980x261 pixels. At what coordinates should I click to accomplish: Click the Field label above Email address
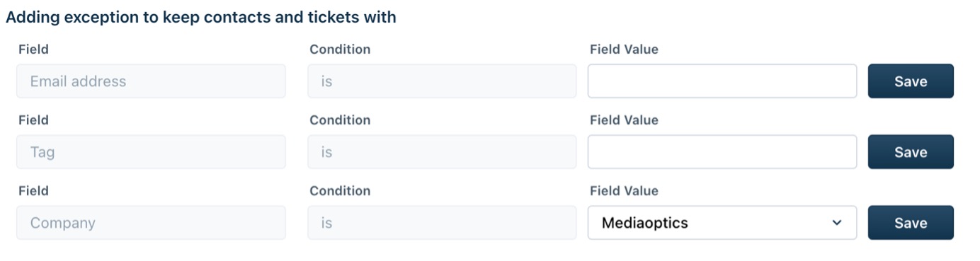(x=33, y=50)
